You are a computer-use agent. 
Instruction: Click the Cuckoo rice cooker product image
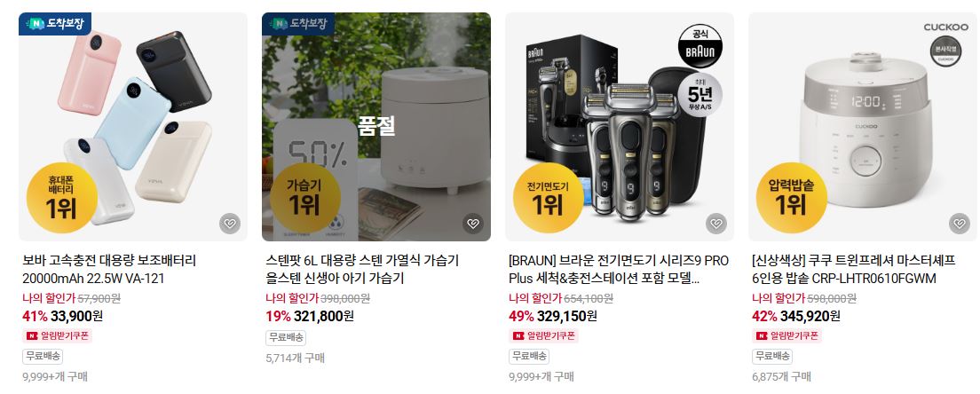click(863, 127)
